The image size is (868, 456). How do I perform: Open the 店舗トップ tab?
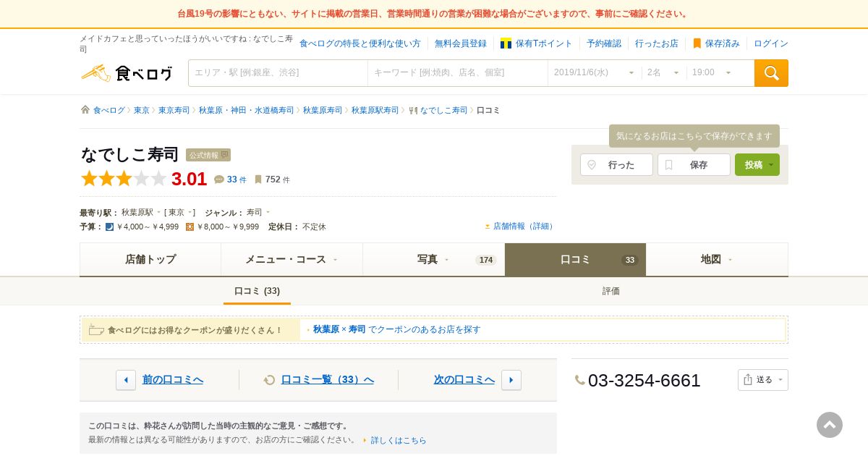click(150, 259)
